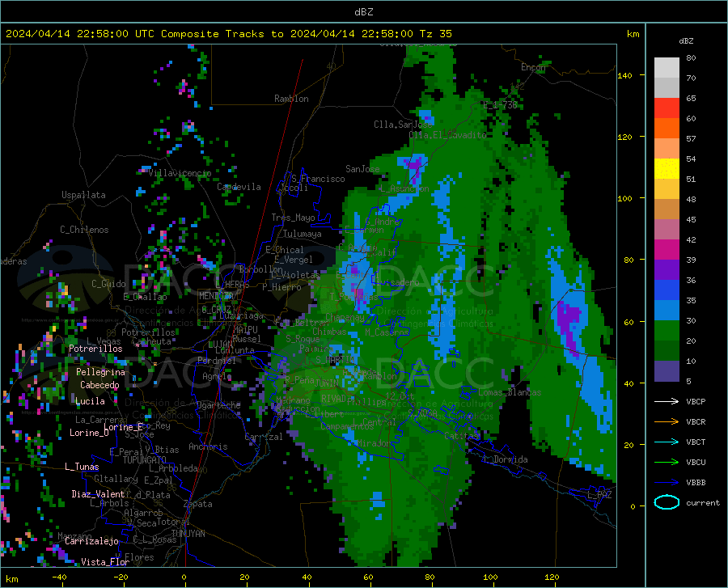The image size is (728, 588).
Task: Select the yellow 51-54 dBZ swatch
Action: [667, 169]
